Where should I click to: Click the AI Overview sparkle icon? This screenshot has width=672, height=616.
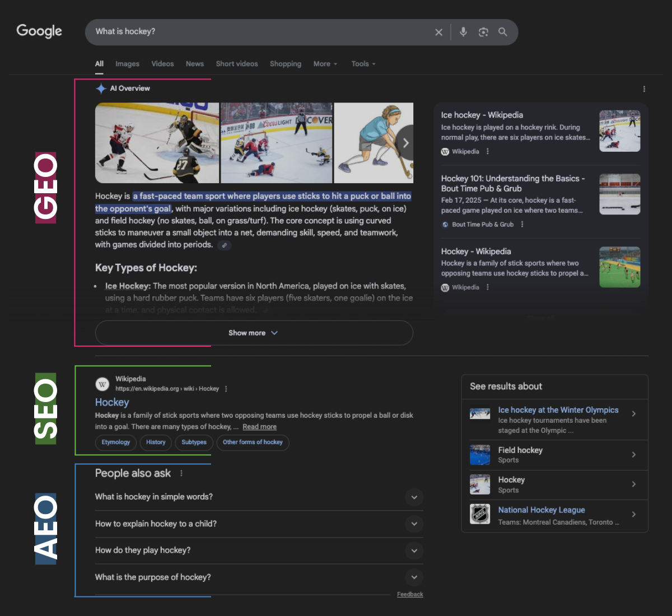[x=101, y=88]
